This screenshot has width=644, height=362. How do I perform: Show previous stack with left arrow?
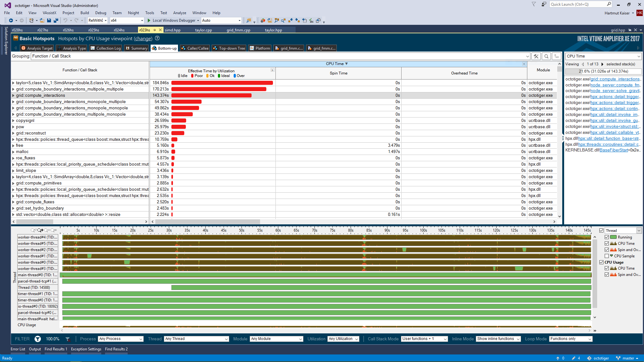click(x=583, y=64)
